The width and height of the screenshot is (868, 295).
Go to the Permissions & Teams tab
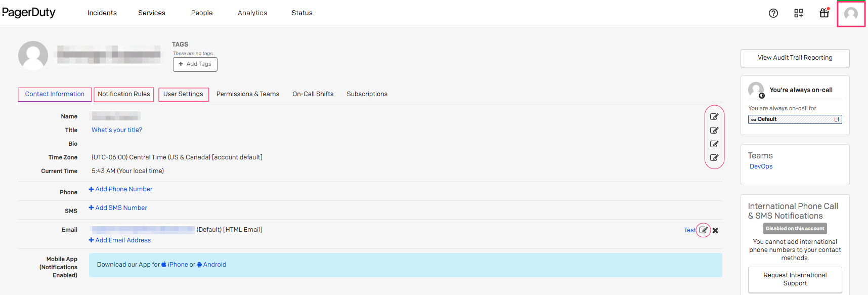click(248, 94)
